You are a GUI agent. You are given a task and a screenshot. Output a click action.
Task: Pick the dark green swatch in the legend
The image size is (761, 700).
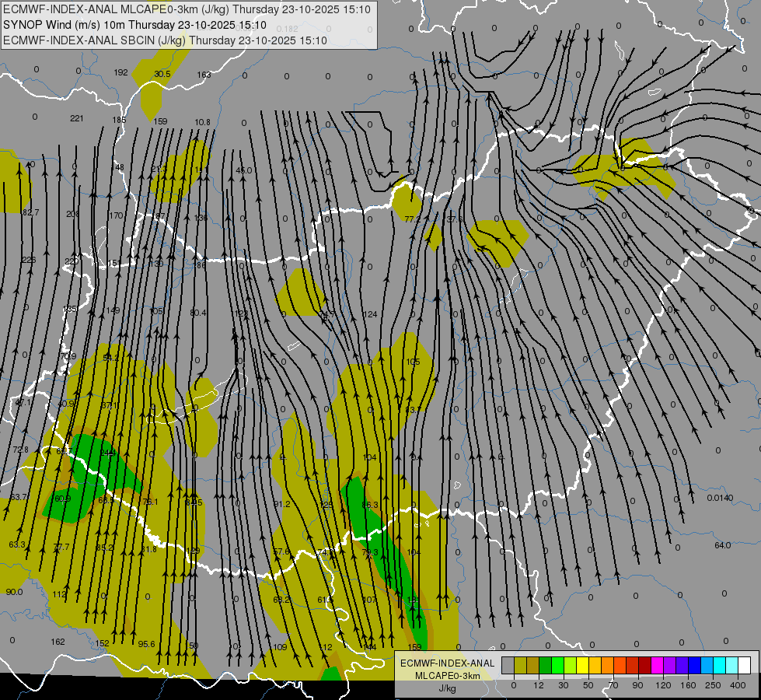(x=546, y=665)
